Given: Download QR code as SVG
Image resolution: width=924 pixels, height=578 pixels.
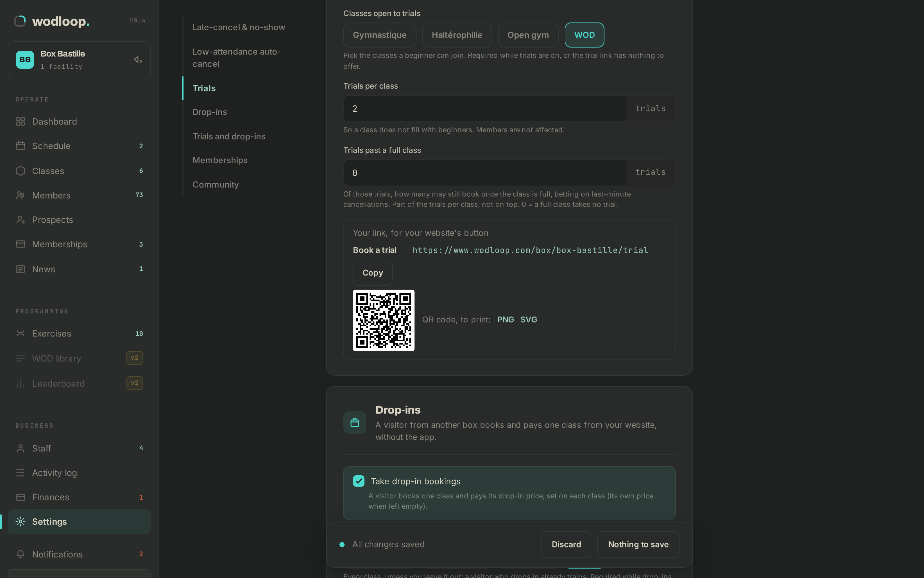Looking at the screenshot, I should coord(528,320).
